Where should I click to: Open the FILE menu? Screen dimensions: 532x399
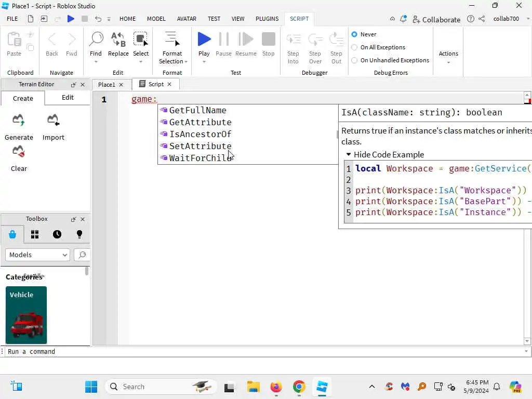(x=12, y=19)
